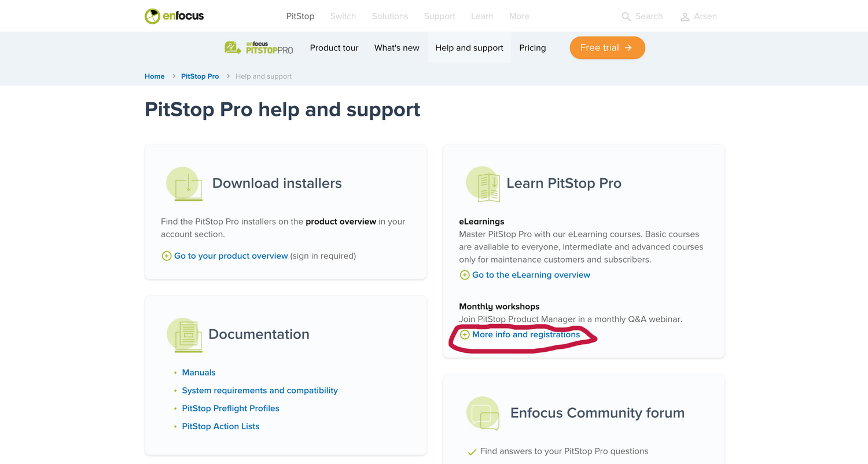This screenshot has width=868, height=464.
Task: Open System requirements and compatibility
Action: [260, 391]
